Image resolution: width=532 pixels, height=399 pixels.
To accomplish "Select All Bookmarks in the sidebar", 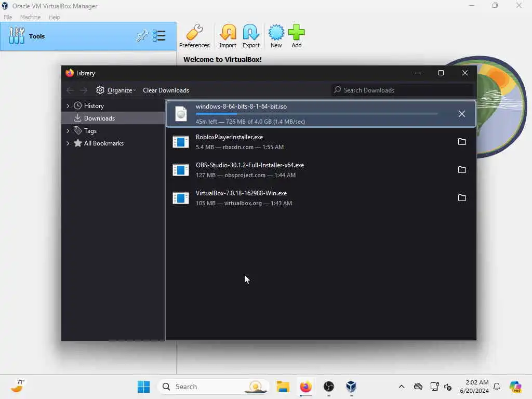I will coord(103,143).
